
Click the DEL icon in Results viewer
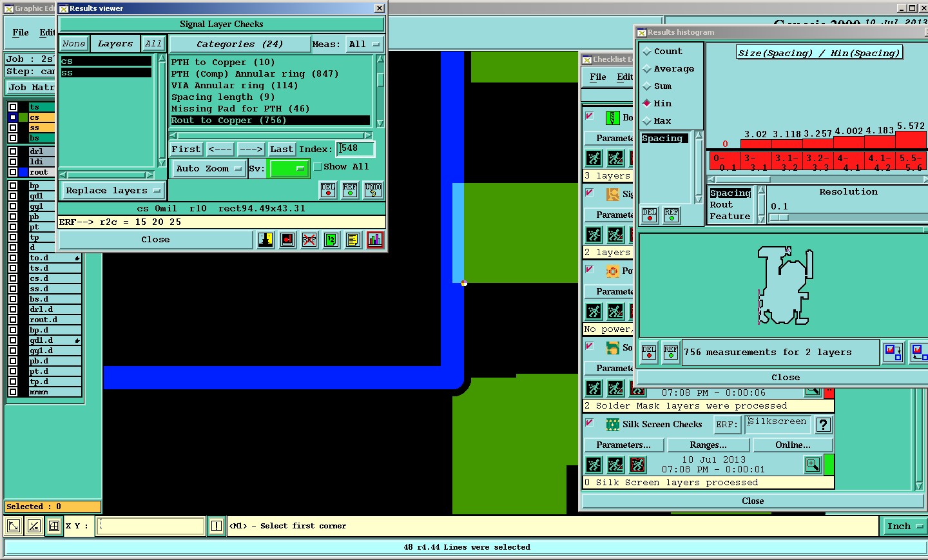point(328,189)
